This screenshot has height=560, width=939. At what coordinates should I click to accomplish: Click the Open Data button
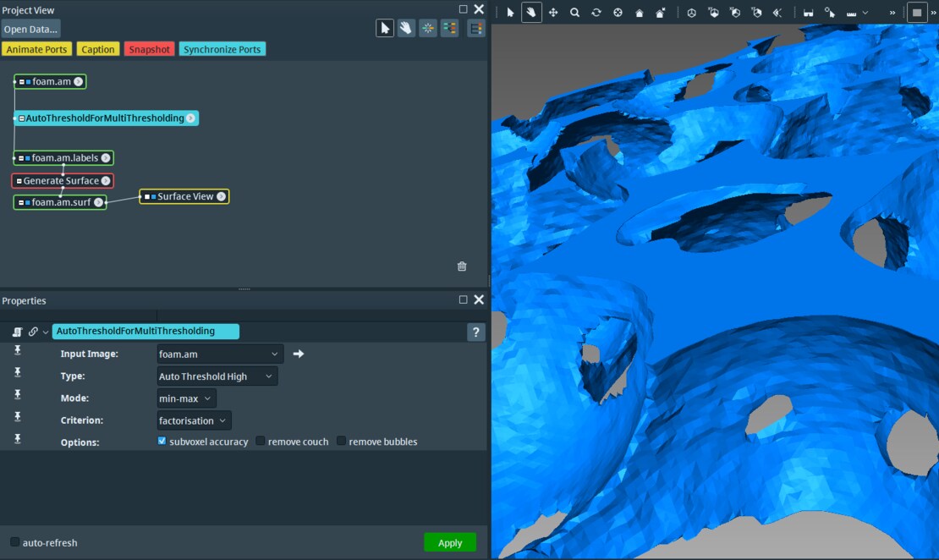pyautogui.click(x=31, y=28)
